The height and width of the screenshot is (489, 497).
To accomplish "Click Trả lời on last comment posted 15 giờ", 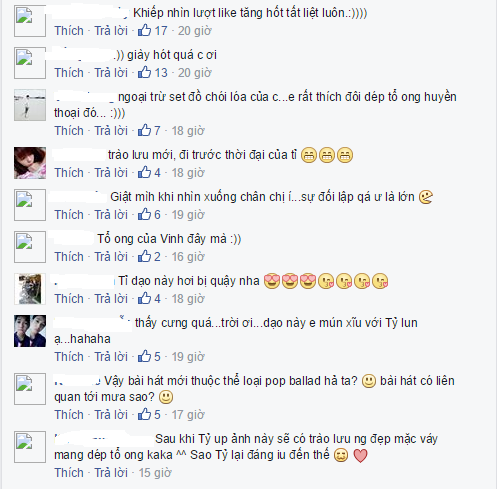I will coord(111,473).
